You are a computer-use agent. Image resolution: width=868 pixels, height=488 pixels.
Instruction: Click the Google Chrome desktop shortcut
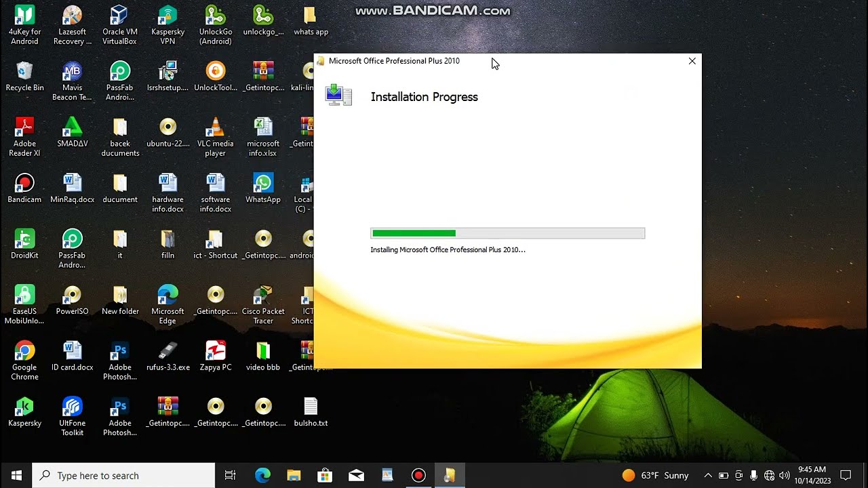24,361
